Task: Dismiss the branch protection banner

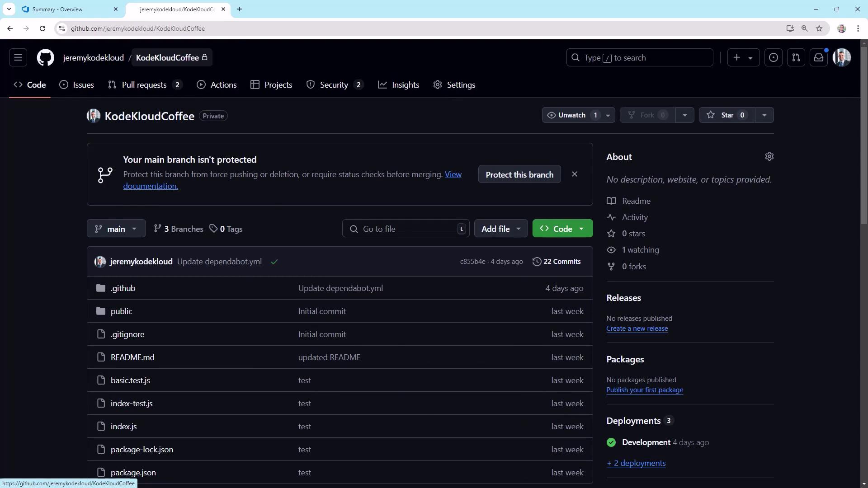Action: click(575, 174)
